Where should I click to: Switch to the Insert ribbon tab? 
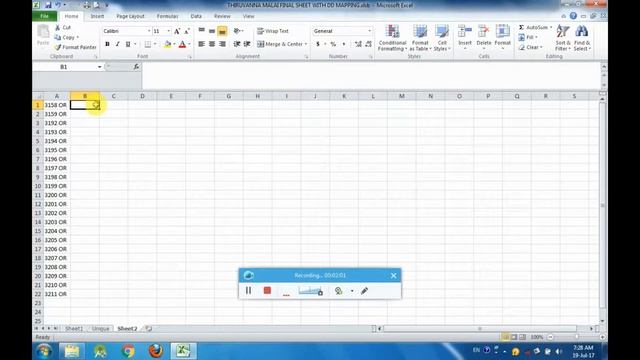point(97,16)
